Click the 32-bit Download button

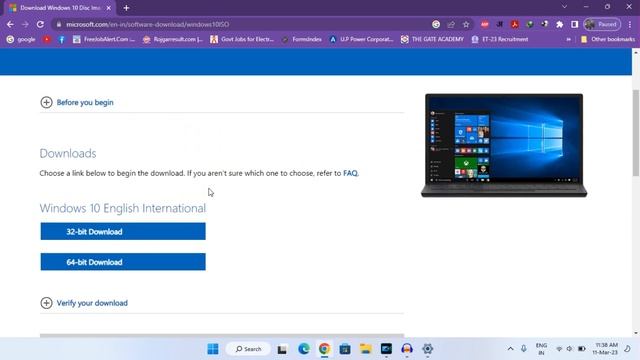(123, 231)
